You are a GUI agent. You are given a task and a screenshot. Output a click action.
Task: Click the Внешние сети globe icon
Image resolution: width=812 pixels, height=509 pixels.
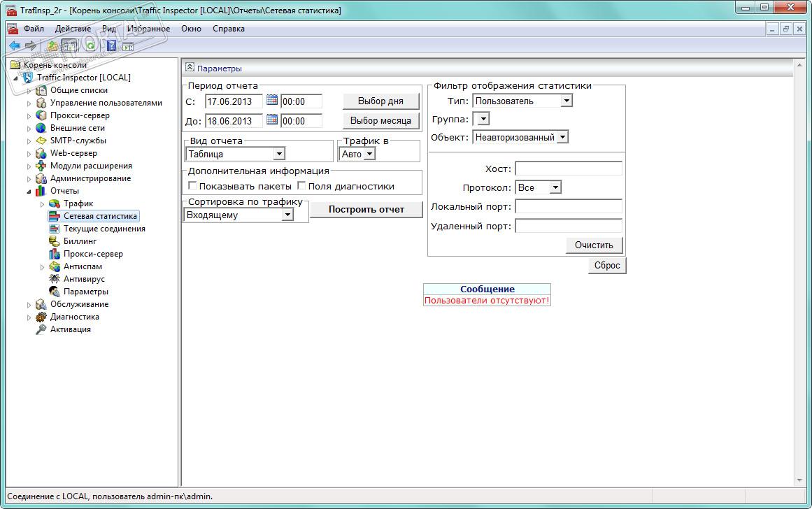(41, 128)
